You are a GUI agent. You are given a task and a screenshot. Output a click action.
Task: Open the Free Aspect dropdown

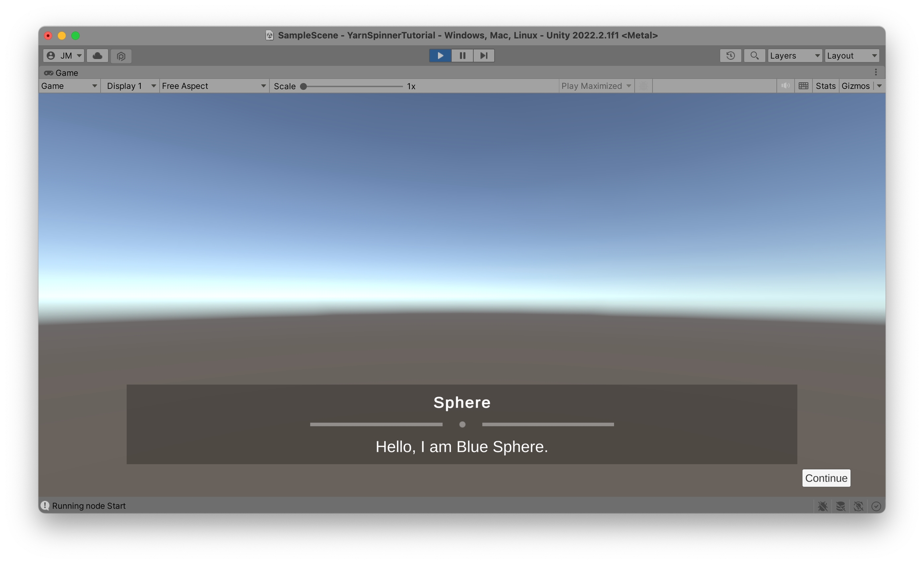(213, 86)
